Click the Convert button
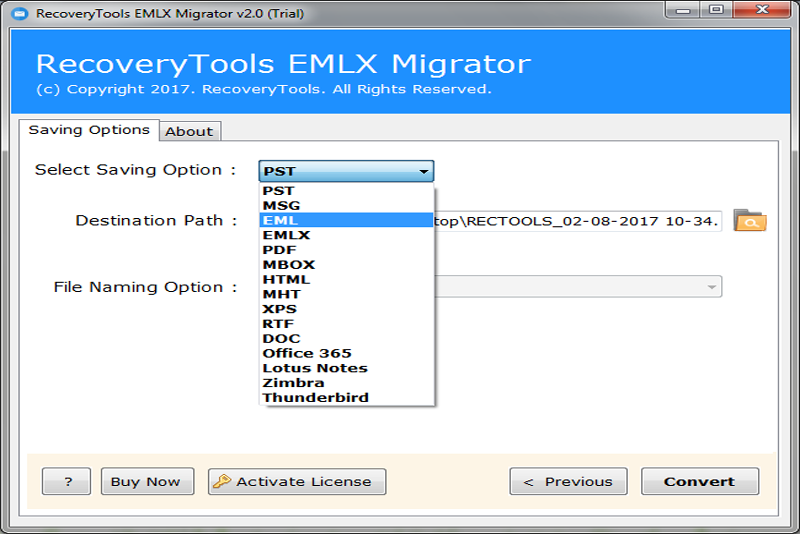The image size is (800, 534). (x=700, y=481)
